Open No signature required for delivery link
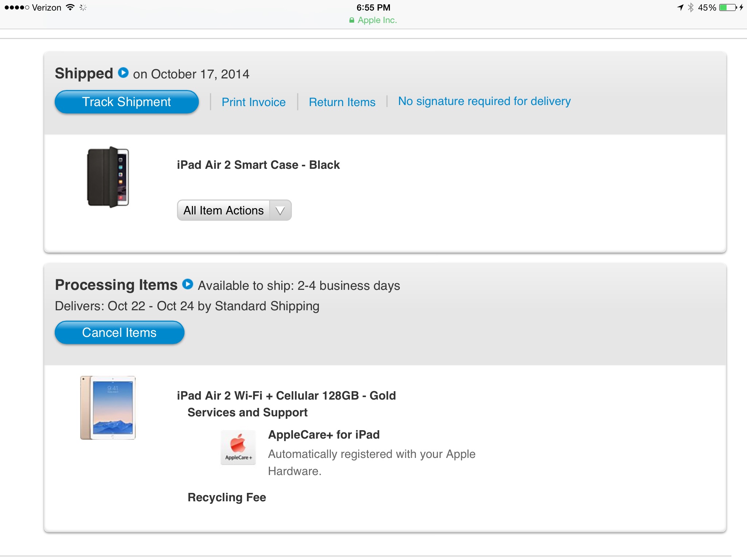Viewport: 747px width, 560px height. [x=484, y=101]
